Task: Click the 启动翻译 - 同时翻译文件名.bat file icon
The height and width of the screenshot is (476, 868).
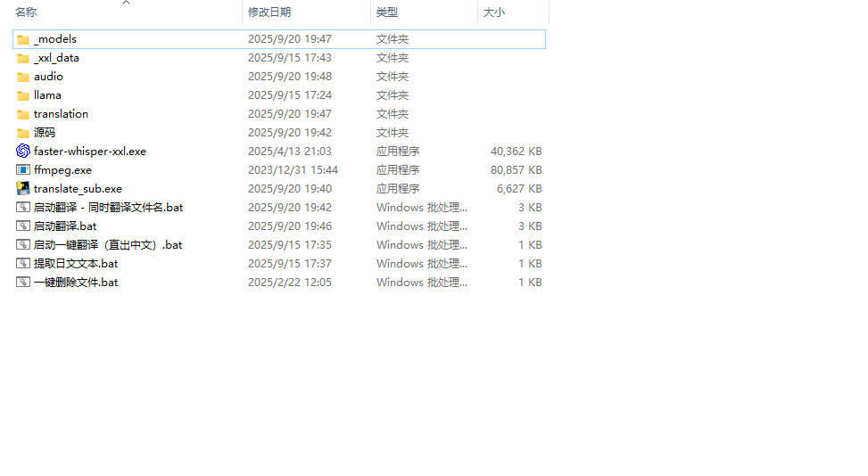Action: point(22,208)
